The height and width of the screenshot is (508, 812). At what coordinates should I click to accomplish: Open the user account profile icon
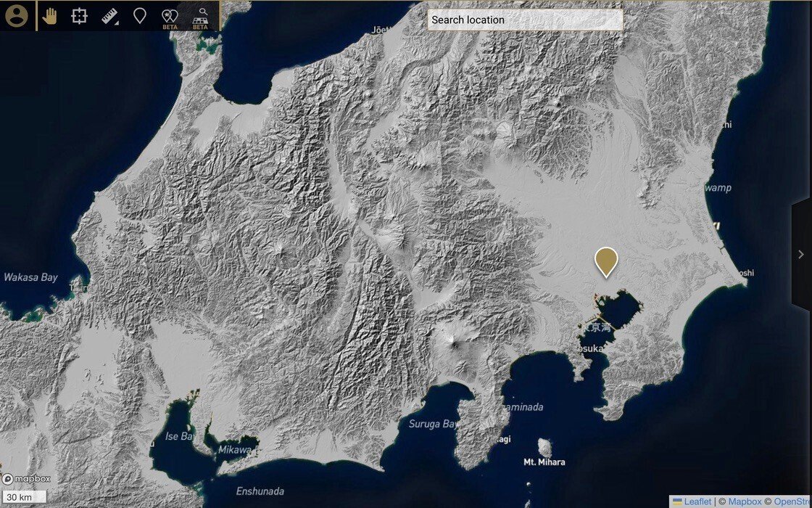(x=17, y=15)
